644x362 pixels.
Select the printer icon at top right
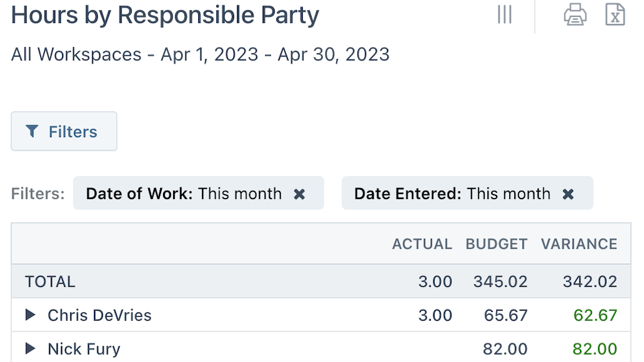coord(576,14)
